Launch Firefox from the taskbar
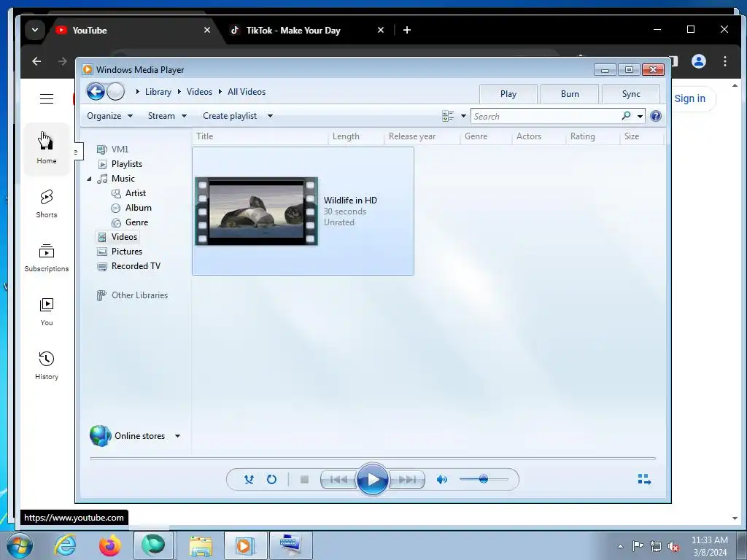 pyautogui.click(x=109, y=545)
